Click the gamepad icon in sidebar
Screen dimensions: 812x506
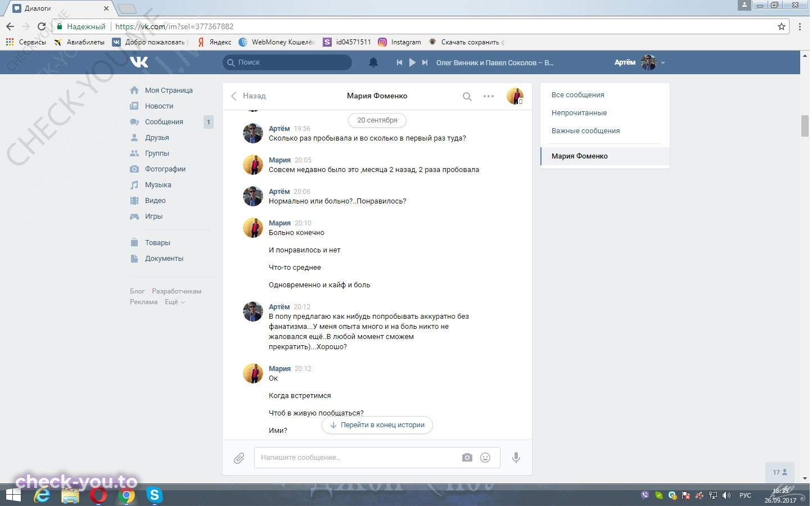coord(134,216)
